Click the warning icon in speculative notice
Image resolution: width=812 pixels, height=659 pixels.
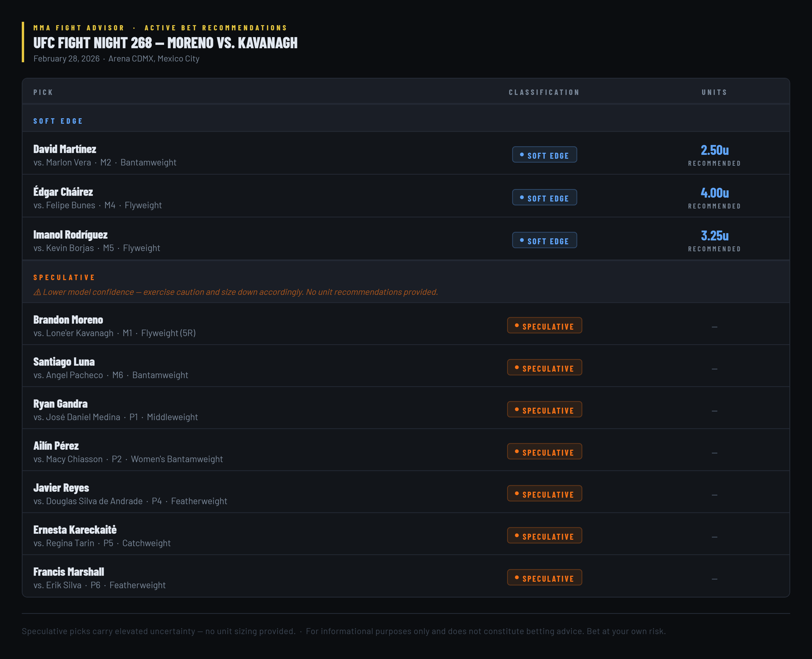tap(37, 292)
